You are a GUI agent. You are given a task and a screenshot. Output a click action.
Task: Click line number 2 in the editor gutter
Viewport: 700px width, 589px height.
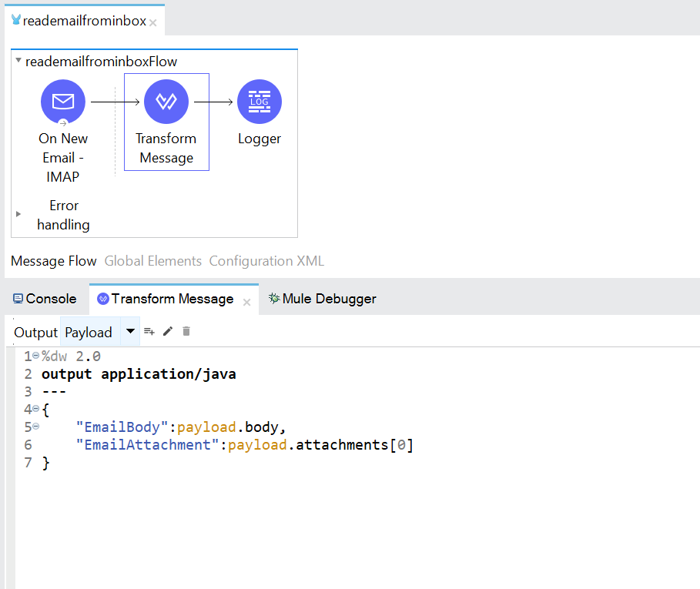pyautogui.click(x=28, y=374)
